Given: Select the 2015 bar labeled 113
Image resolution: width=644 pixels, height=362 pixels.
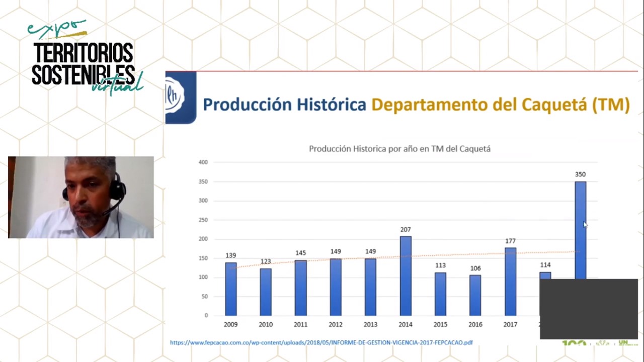Looking at the screenshot, I should click(x=440, y=294).
